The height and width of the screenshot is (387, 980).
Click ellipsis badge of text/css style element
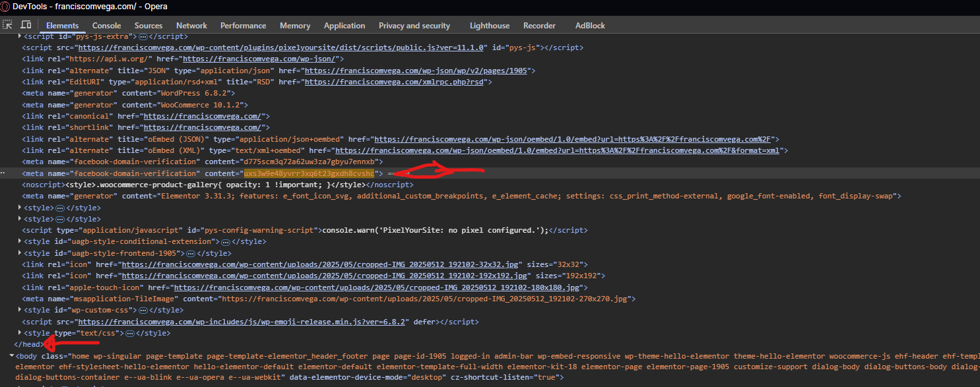pyautogui.click(x=130, y=334)
